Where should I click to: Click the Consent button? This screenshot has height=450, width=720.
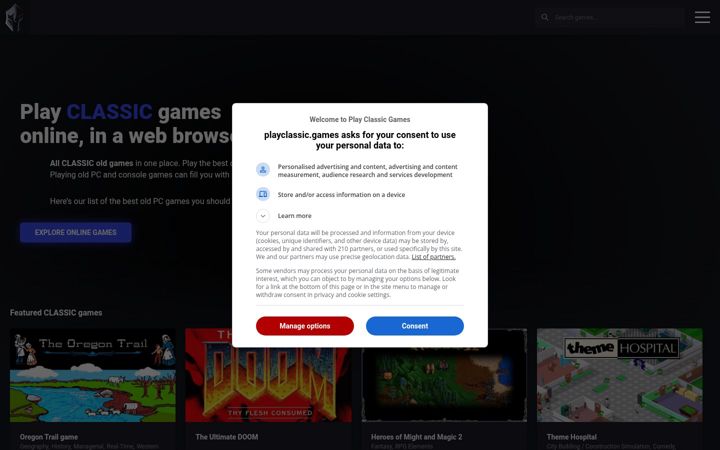click(x=415, y=326)
